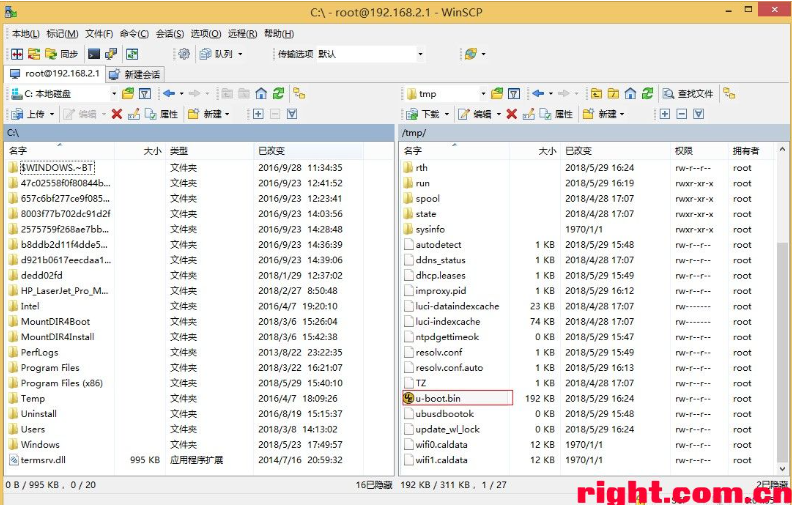Select the wifi0.caldata file
The height and width of the screenshot is (505, 792).
coord(441,444)
